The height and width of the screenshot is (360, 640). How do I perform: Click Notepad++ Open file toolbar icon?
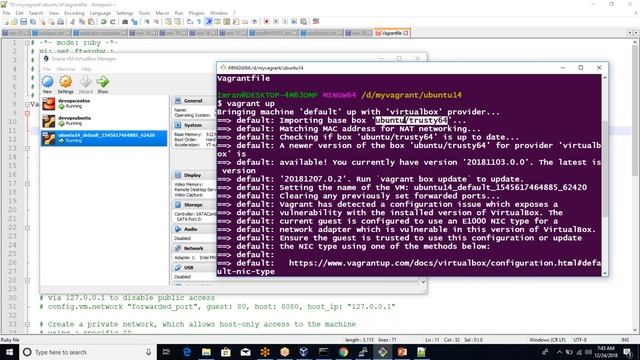pos(15,22)
